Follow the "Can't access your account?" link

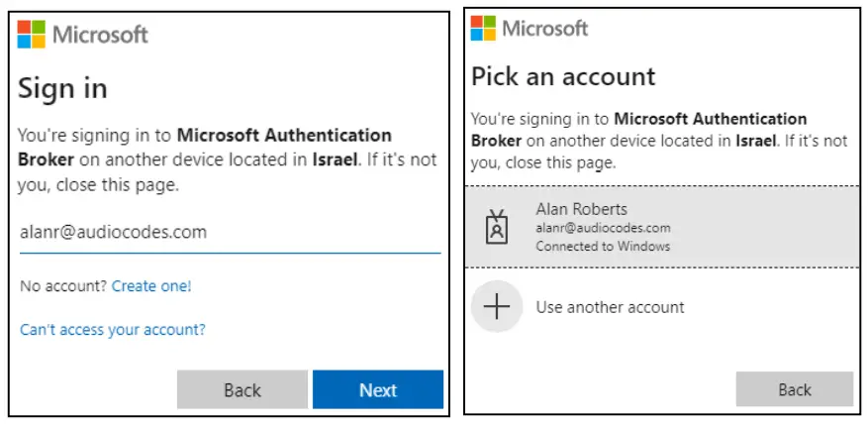pyautogui.click(x=113, y=330)
